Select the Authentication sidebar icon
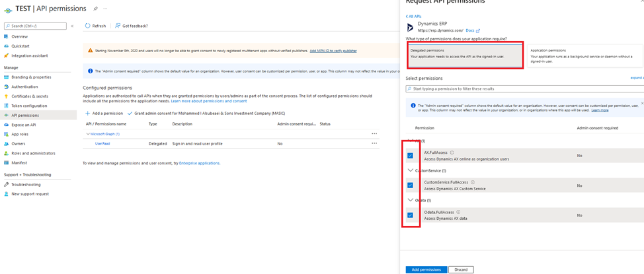This screenshot has height=274, width=644. click(6, 86)
